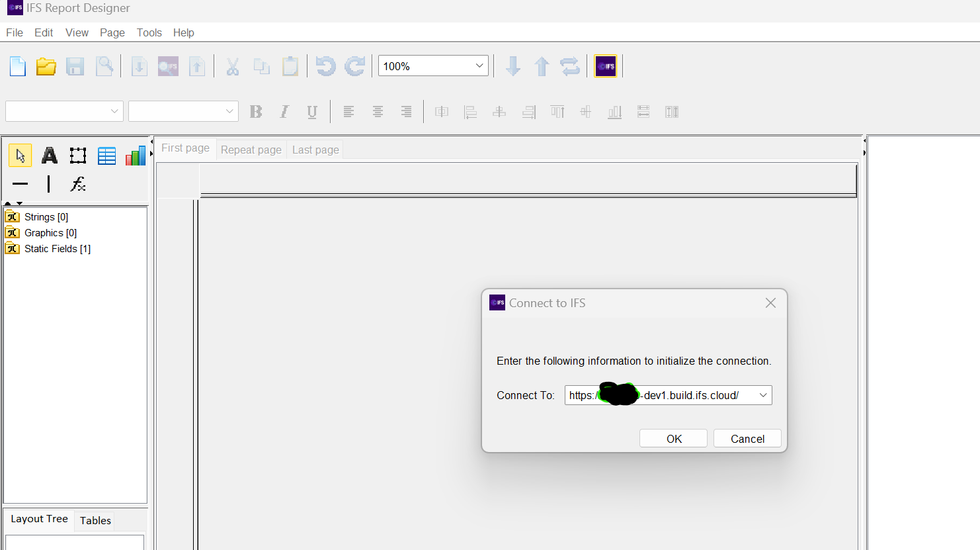Select the text A tool
This screenshot has width=980, height=550.
(x=50, y=156)
